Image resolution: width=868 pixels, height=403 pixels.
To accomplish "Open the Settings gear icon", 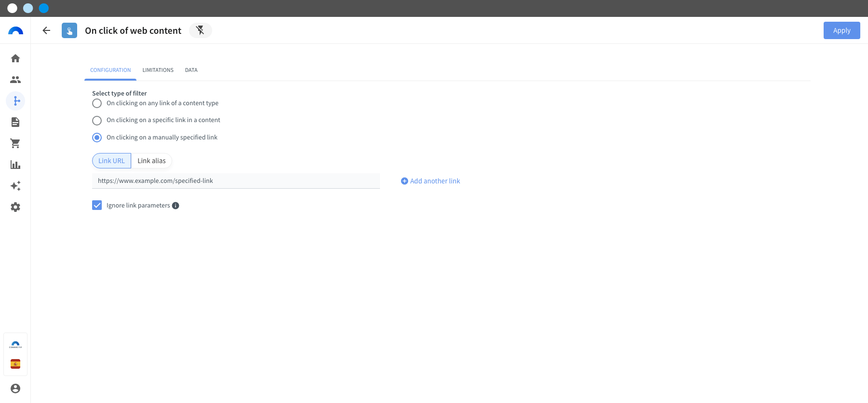I will click(x=15, y=207).
